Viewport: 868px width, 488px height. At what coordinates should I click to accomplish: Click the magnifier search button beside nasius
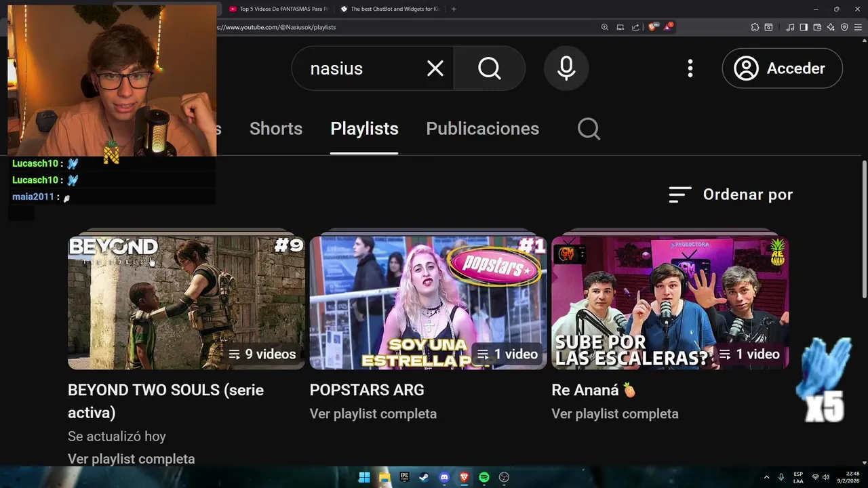click(x=489, y=68)
